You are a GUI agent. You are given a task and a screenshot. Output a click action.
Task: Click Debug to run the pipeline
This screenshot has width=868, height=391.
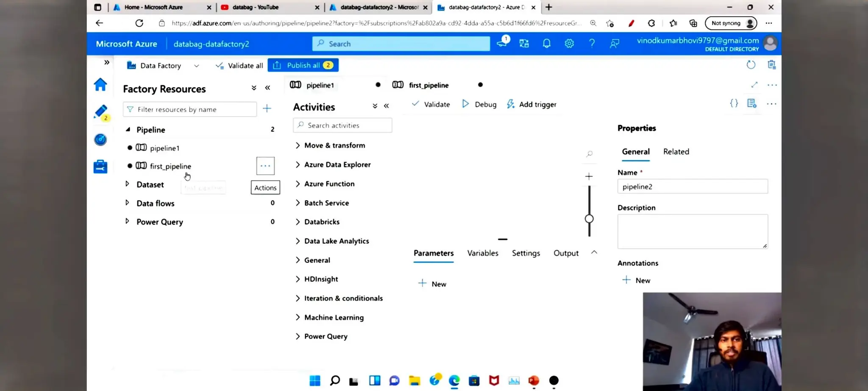click(479, 104)
